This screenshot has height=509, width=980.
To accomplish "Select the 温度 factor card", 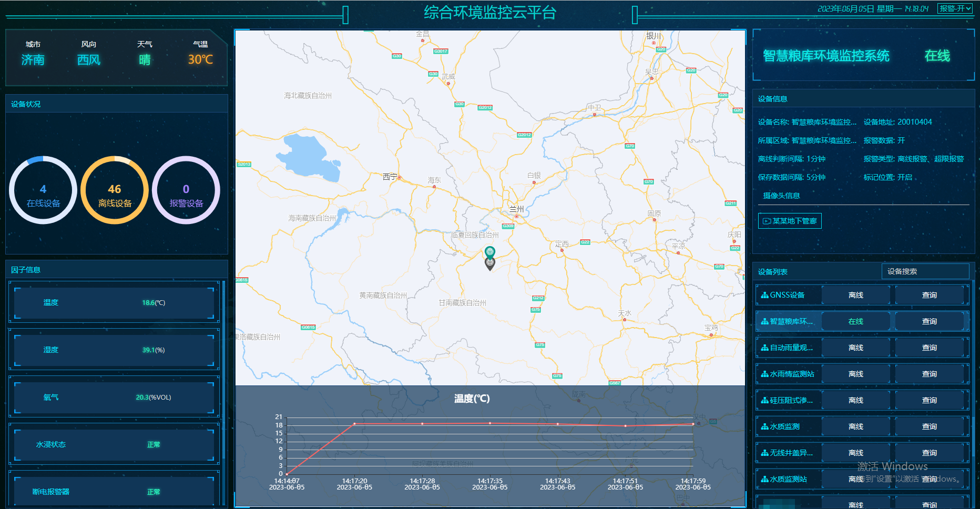I will 114,302.
